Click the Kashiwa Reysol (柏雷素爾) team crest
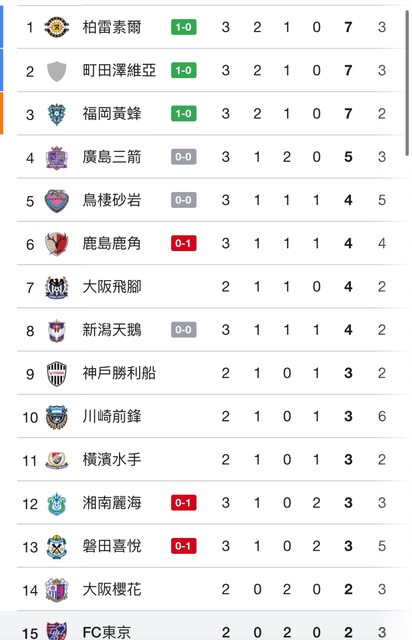Image resolution: width=412 pixels, height=640 pixels. click(56, 27)
